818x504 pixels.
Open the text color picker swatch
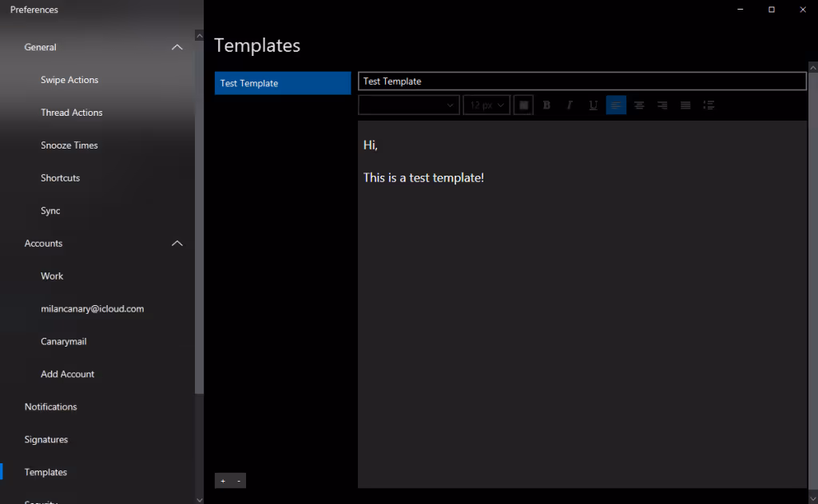[524, 105]
